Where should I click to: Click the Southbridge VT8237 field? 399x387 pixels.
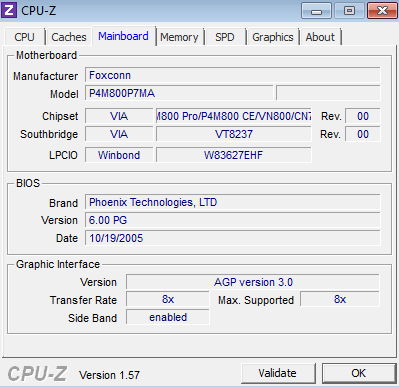pyautogui.click(x=234, y=134)
